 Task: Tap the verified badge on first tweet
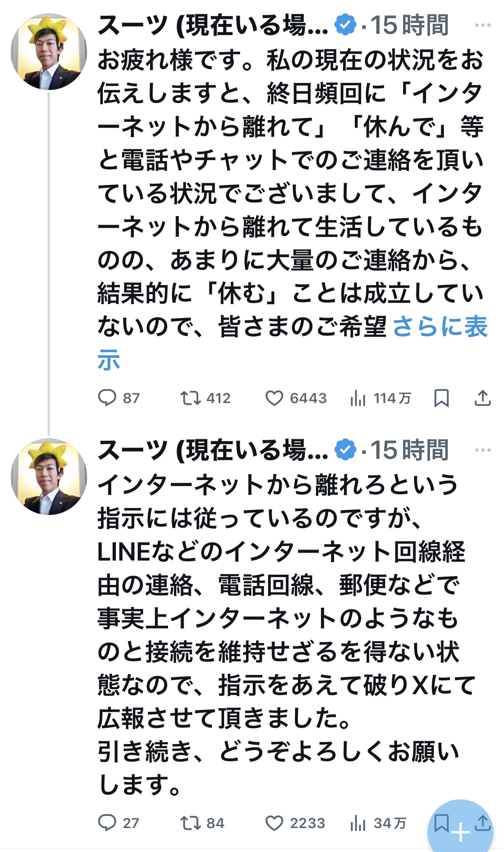(345, 25)
